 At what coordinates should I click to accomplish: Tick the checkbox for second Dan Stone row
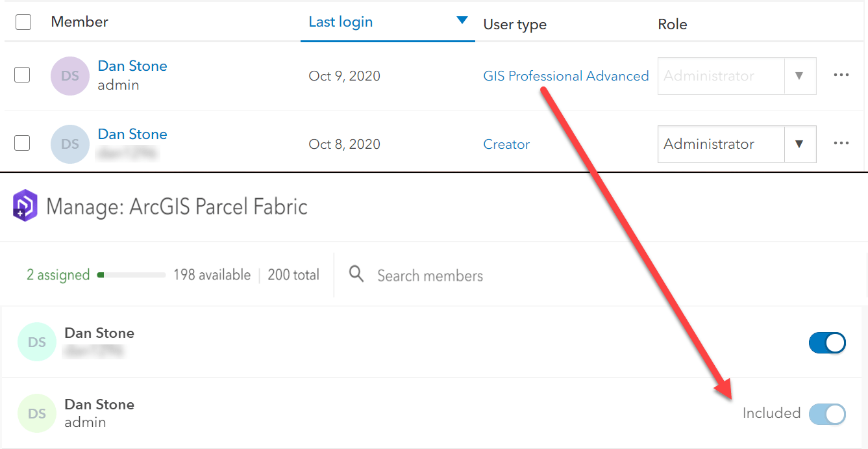[x=22, y=144]
